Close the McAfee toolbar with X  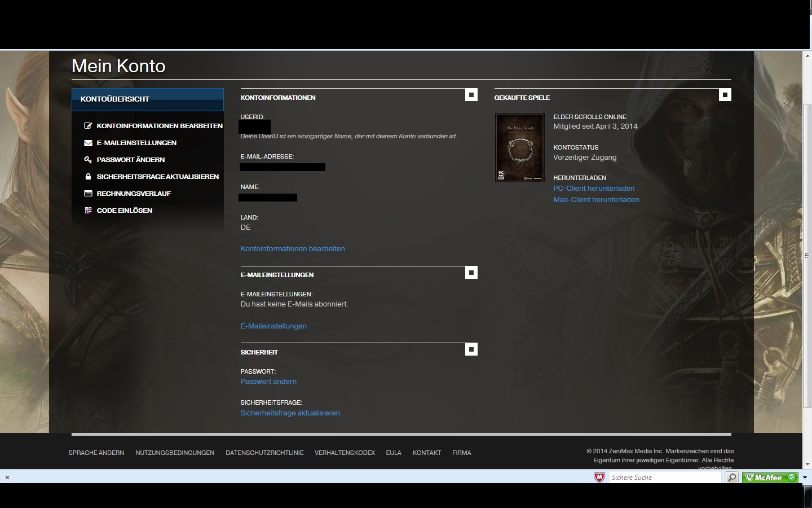pos(7,478)
